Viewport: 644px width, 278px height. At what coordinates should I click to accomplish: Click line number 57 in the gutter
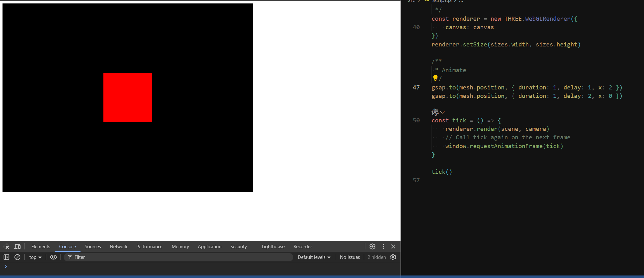point(416,180)
